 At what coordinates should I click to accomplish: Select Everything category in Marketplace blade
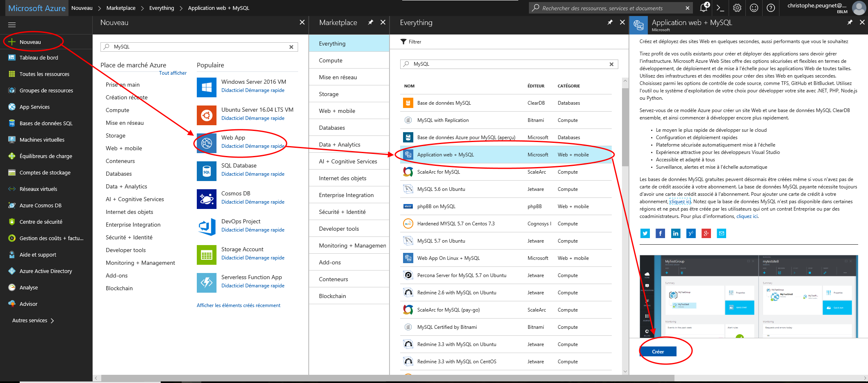click(x=349, y=44)
